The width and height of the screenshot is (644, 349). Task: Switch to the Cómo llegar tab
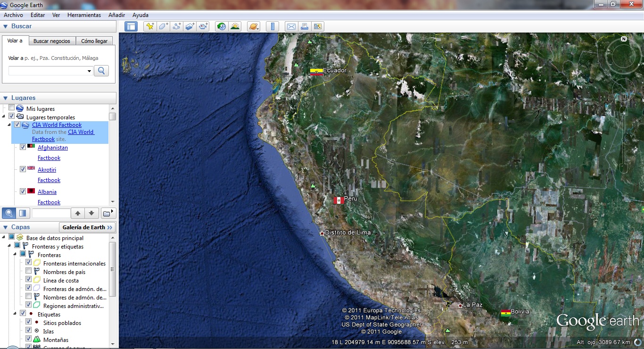(94, 41)
